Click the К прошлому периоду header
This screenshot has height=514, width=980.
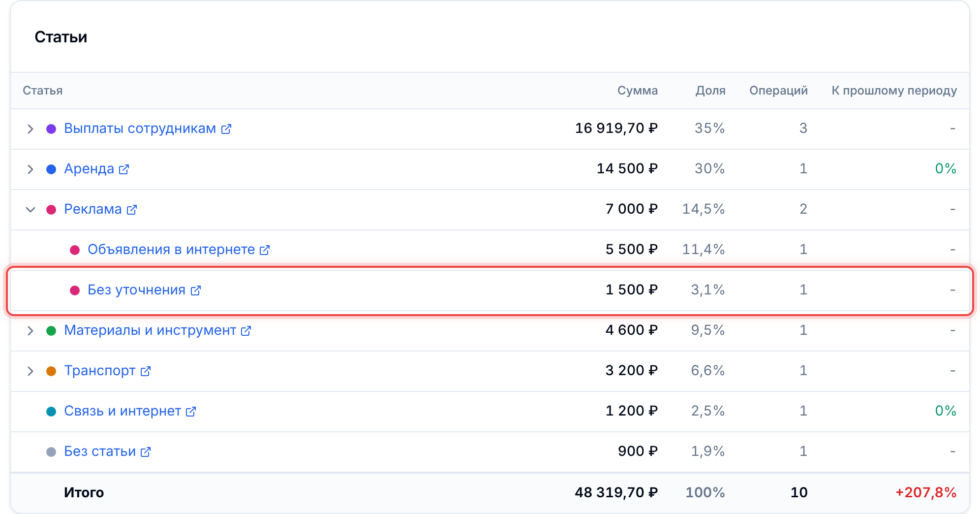coord(894,91)
